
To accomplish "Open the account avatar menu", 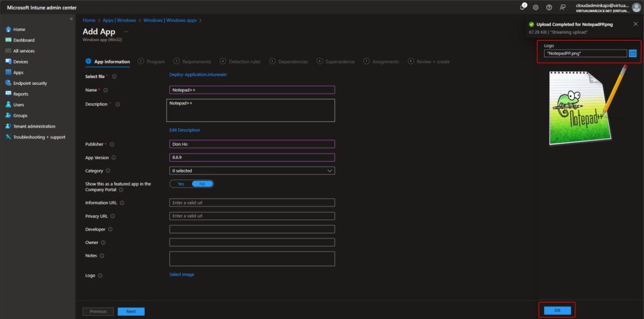I will coord(636,8).
